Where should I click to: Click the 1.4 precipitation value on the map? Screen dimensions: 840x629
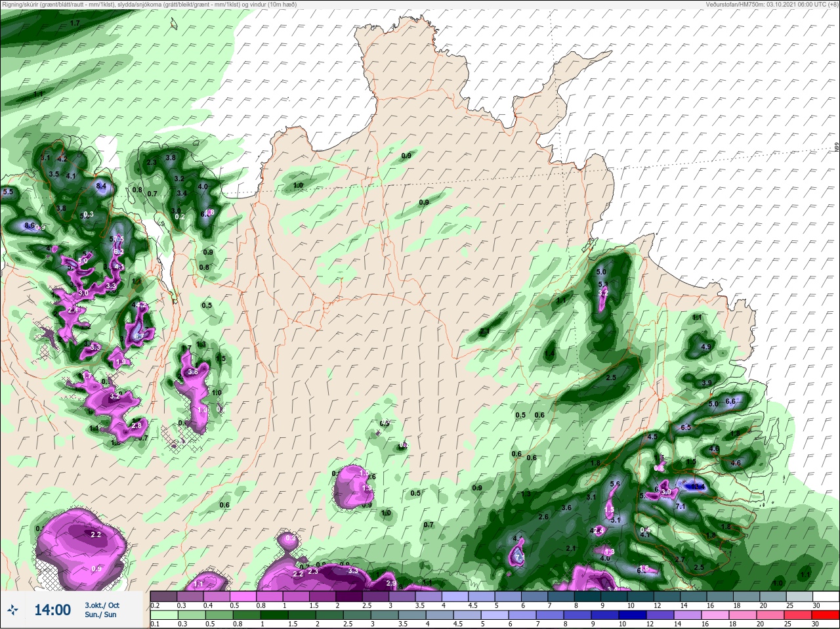pyautogui.click(x=549, y=354)
